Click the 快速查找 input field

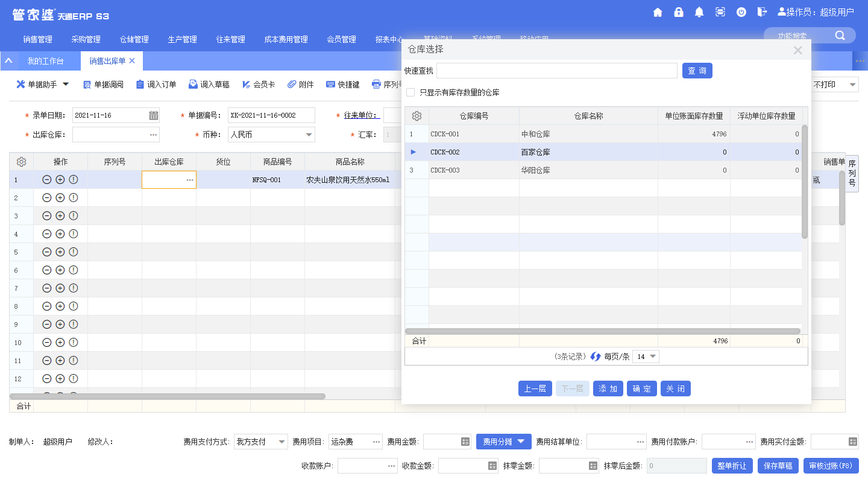point(557,71)
